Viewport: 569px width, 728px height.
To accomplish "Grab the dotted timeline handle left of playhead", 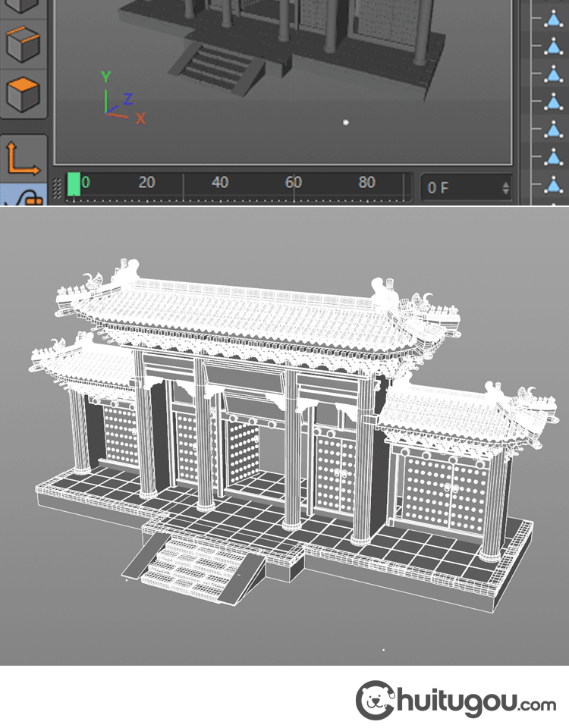I will click(58, 188).
